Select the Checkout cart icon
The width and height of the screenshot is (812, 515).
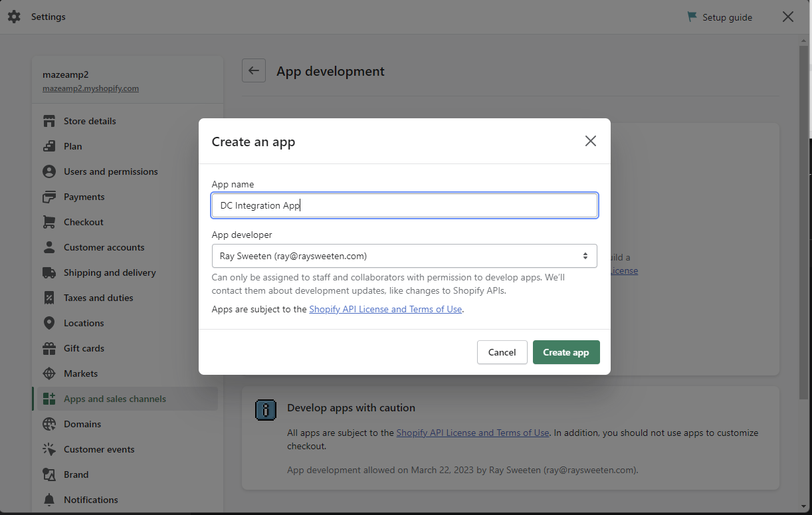(x=49, y=222)
